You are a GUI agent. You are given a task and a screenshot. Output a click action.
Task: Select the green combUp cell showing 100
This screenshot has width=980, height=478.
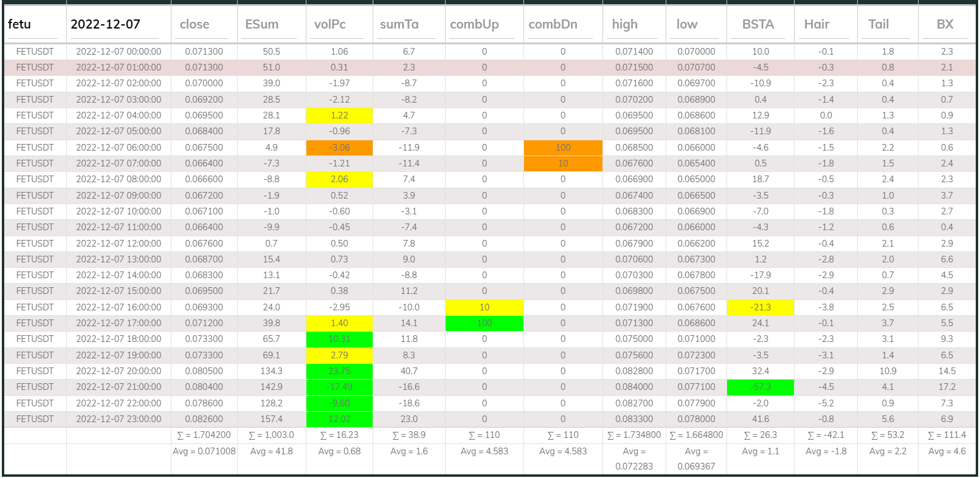point(485,323)
